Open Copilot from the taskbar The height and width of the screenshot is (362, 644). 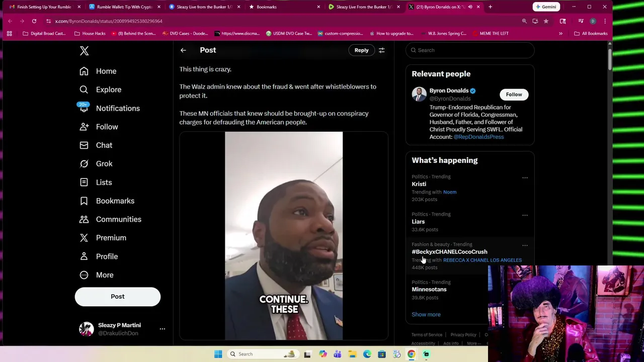(323, 354)
